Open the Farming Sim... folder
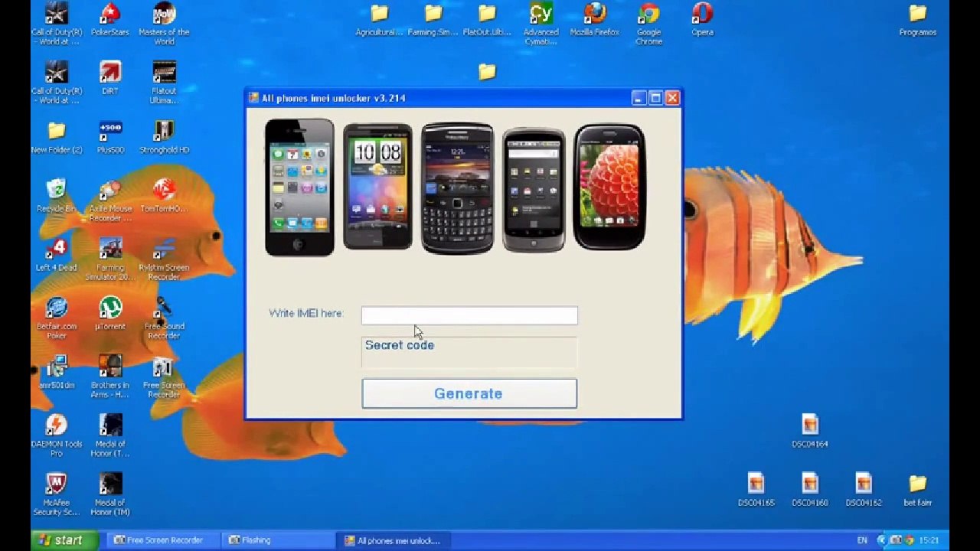Screen dimensions: 980x551 pyautogui.click(x=433, y=20)
